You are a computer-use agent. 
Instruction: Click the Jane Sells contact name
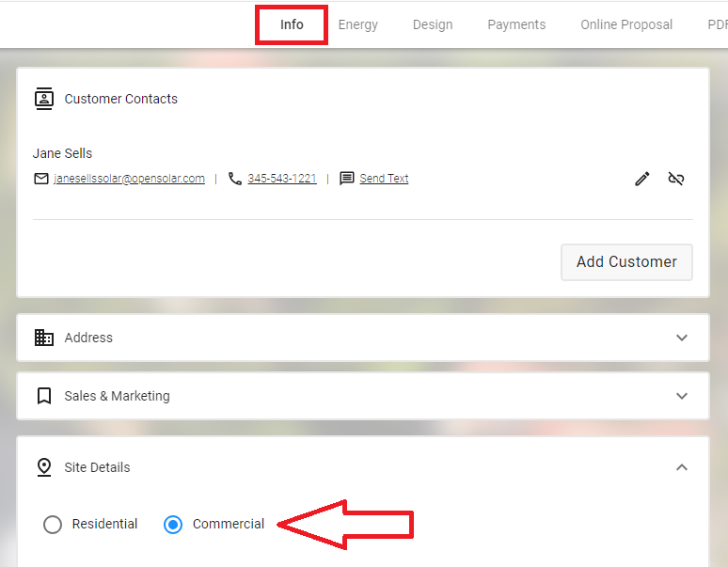tap(62, 153)
